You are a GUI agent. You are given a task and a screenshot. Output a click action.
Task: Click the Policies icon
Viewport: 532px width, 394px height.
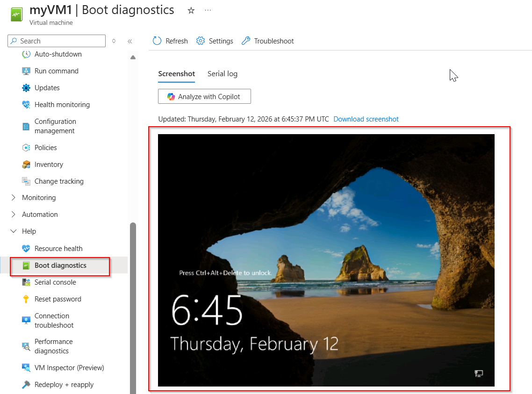point(26,148)
